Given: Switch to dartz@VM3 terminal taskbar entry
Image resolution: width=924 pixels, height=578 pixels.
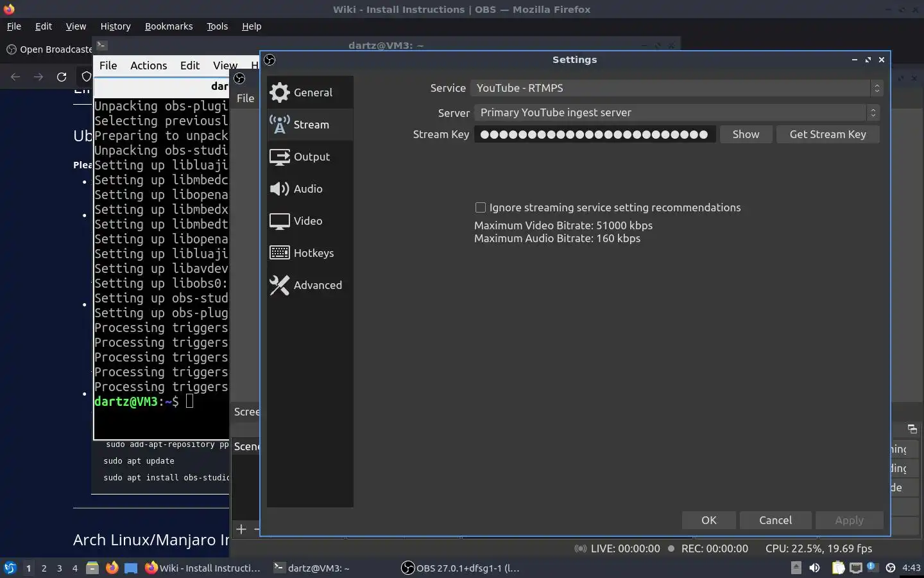Looking at the screenshot, I should coord(312,568).
